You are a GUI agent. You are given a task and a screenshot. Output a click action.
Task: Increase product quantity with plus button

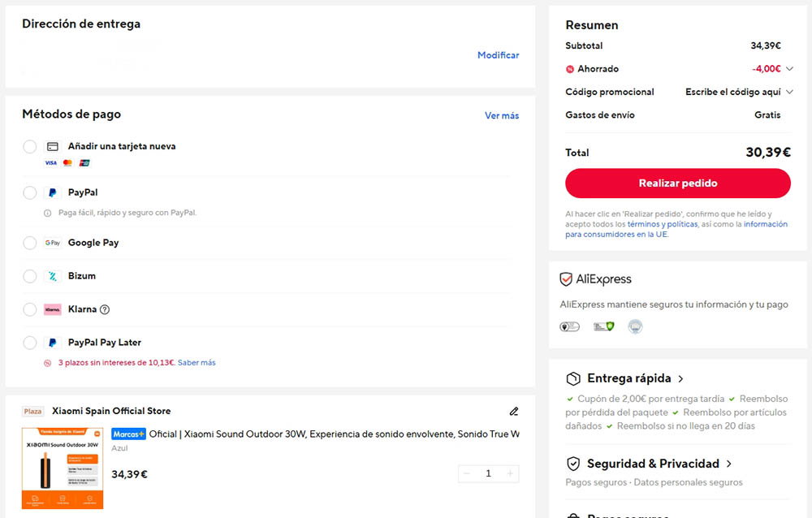(x=510, y=473)
